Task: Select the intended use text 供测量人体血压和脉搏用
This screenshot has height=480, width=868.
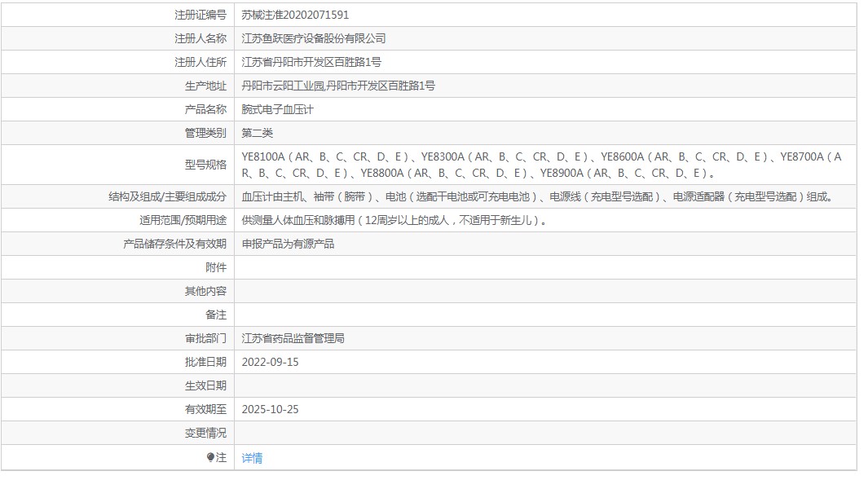Action: click(x=394, y=220)
